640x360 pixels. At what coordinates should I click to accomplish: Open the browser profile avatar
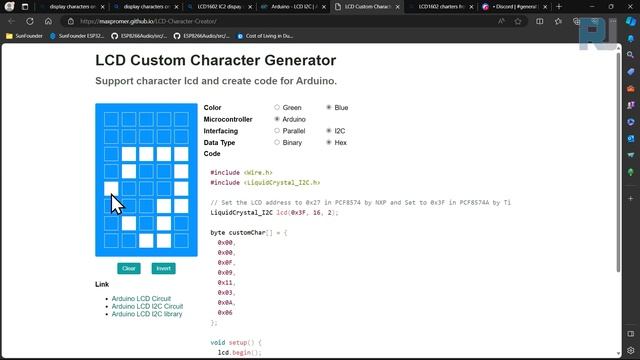9,7
